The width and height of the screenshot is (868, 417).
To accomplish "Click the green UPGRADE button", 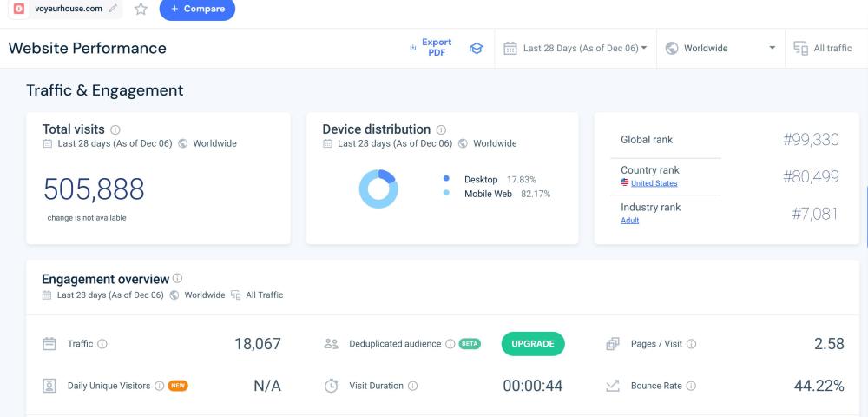I will click(x=533, y=344).
